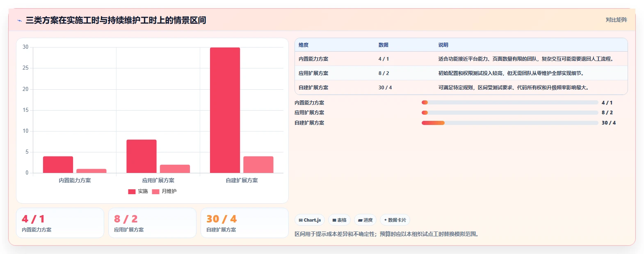This screenshot has width=644, height=254.
Task: Click the 说明 table column header
Action: pyautogui.click(x=443, y=45)
